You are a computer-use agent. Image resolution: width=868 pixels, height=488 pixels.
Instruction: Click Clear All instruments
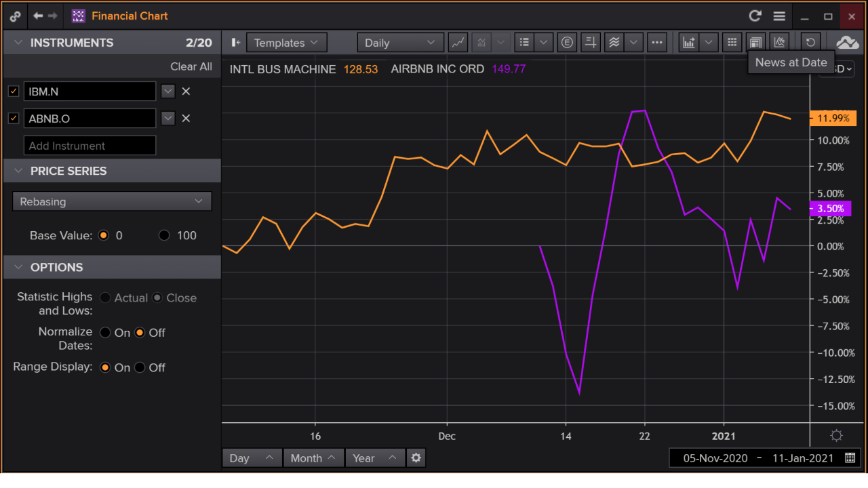tap(191, 66)
